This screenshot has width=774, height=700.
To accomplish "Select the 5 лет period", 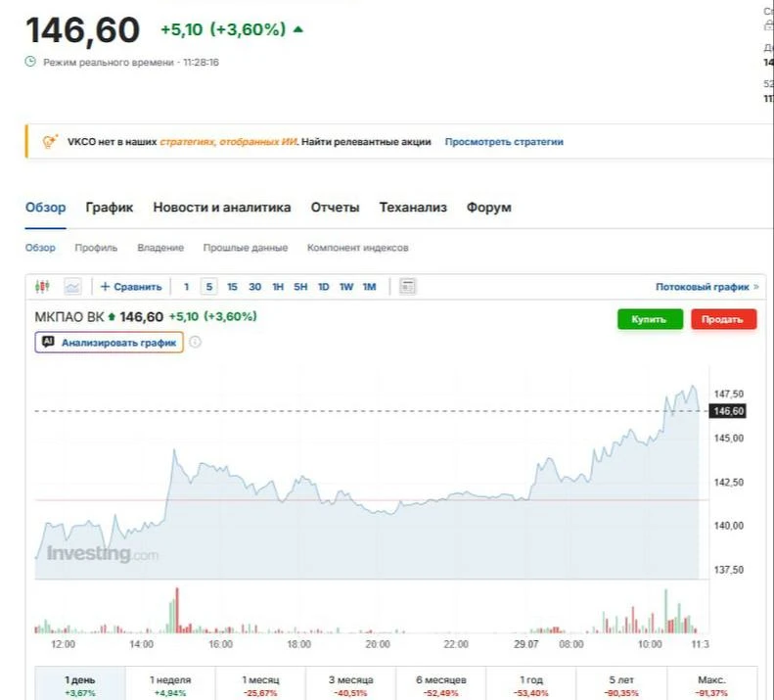I will [x=621, y=683].
